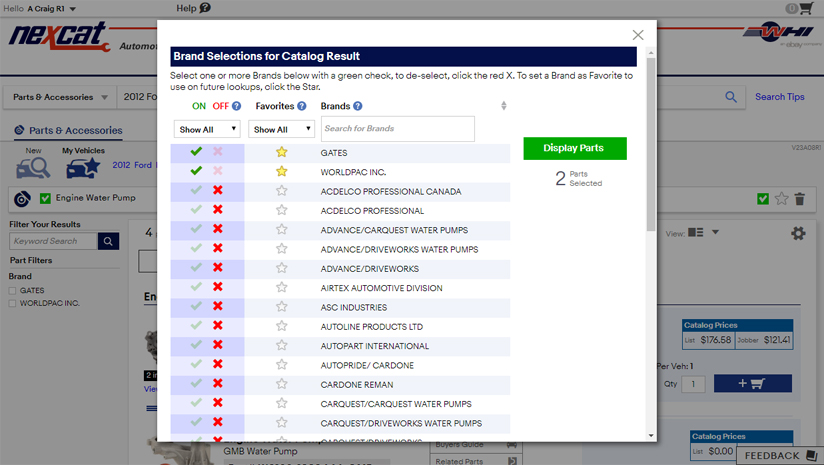Switch to the Parts & Accessories tab

pos(68,130)
